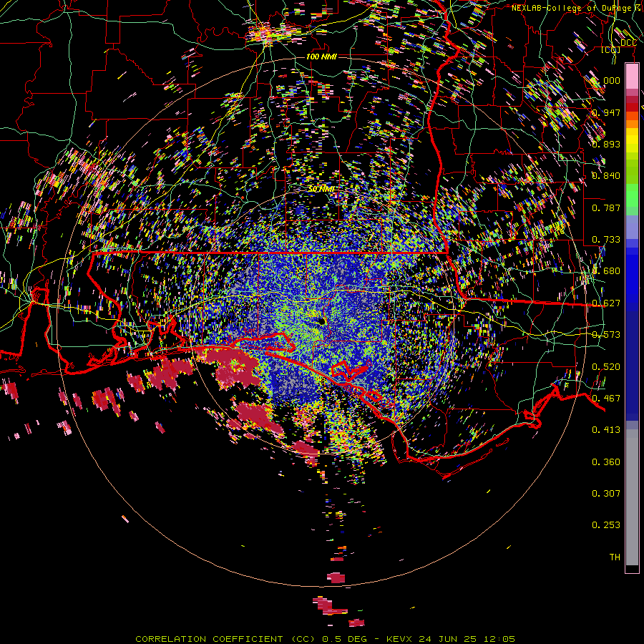The height and width of the screenshot is (644, 644).
Task: Click the 0.840 color scale label
Action: [x=606, y=176]
